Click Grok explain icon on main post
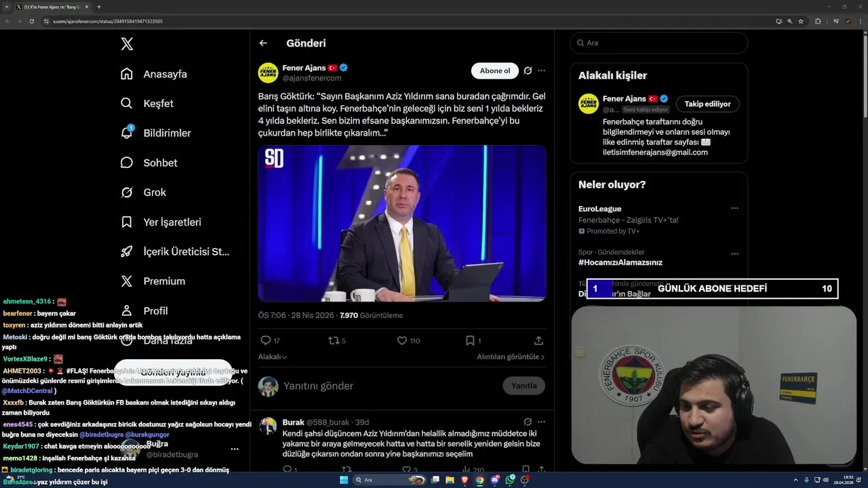 click(x=528, y=70)
